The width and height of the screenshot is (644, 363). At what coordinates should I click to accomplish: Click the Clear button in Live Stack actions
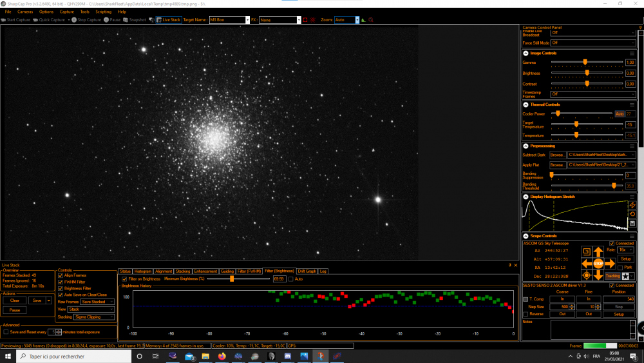14,300
